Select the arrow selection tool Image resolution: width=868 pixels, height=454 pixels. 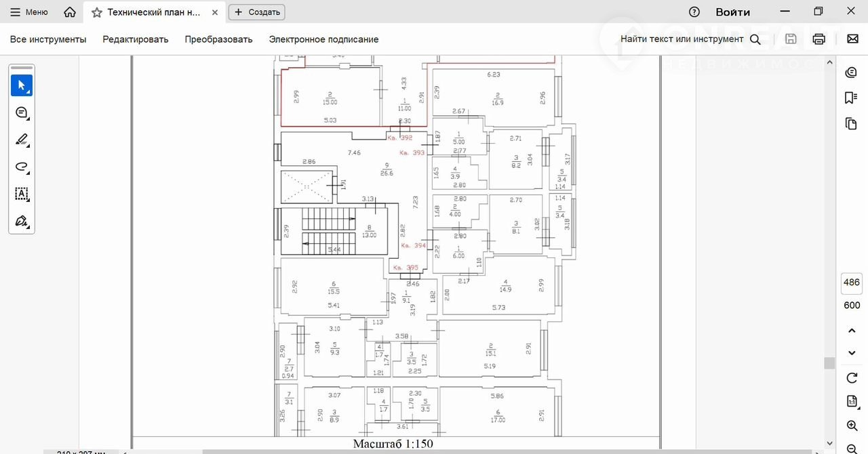21,85
